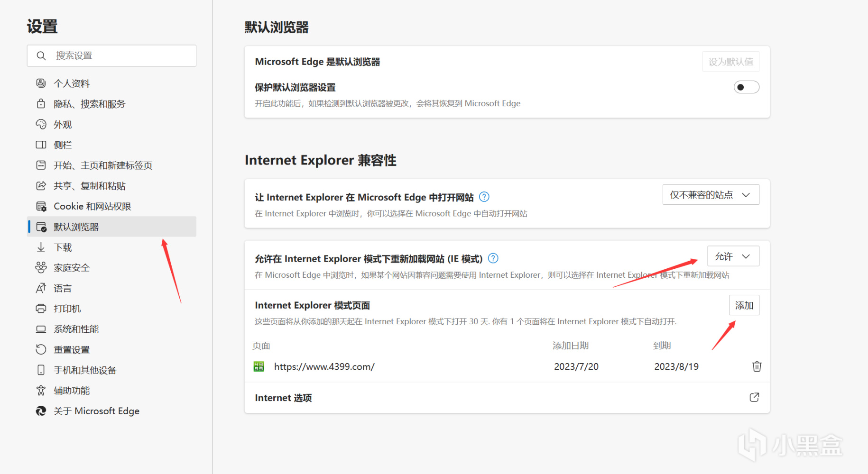This screenshot has height=474, width=868.
Task: Select 默认浏览器 in the sidebar
Action: [x=112, y=227]
